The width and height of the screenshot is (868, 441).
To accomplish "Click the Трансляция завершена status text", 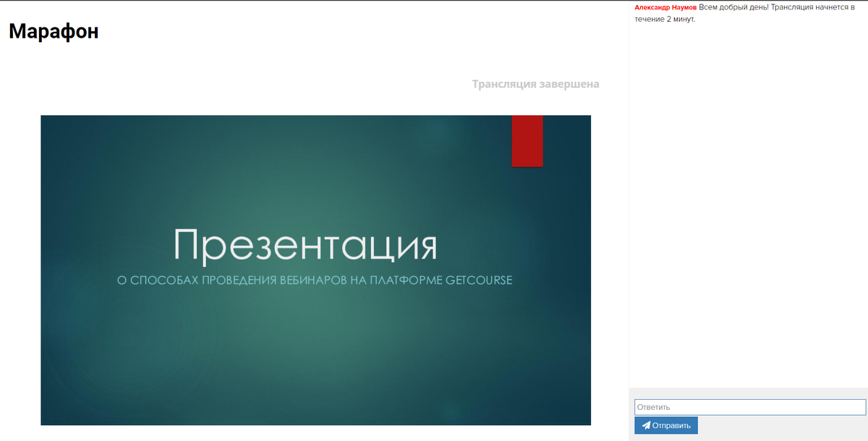I will pos(535,84).
